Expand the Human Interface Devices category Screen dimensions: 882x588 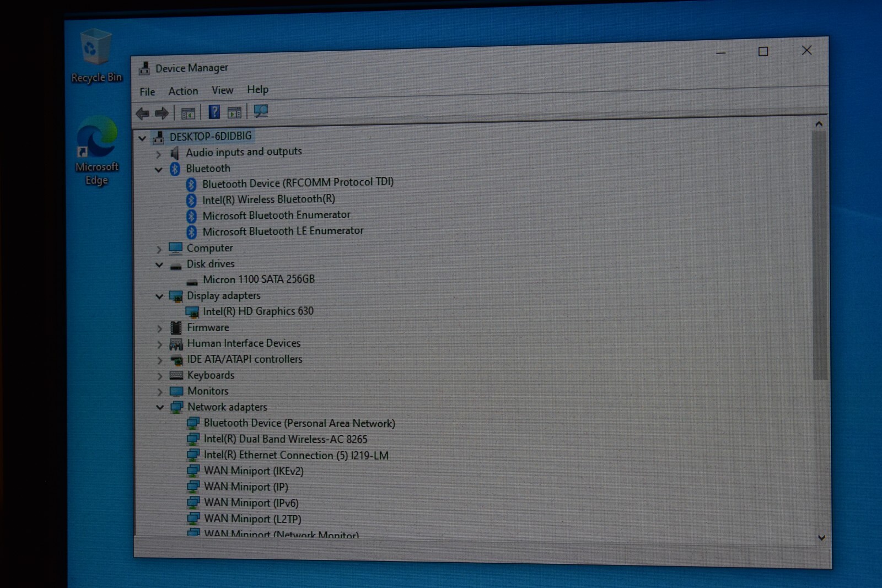pos(159,345)
